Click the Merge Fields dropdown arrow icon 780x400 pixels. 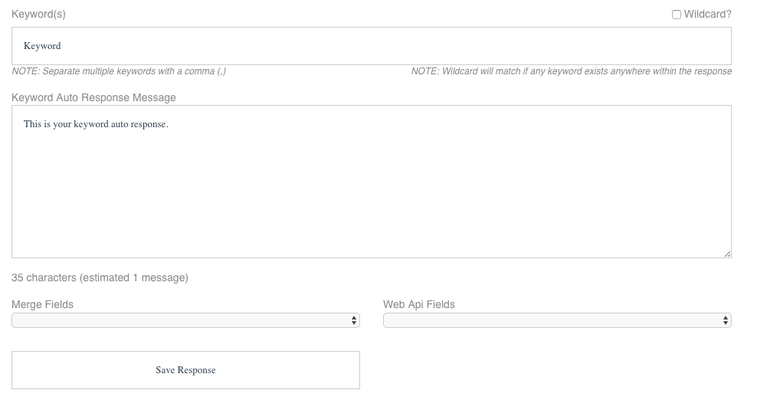pos(354,320)
